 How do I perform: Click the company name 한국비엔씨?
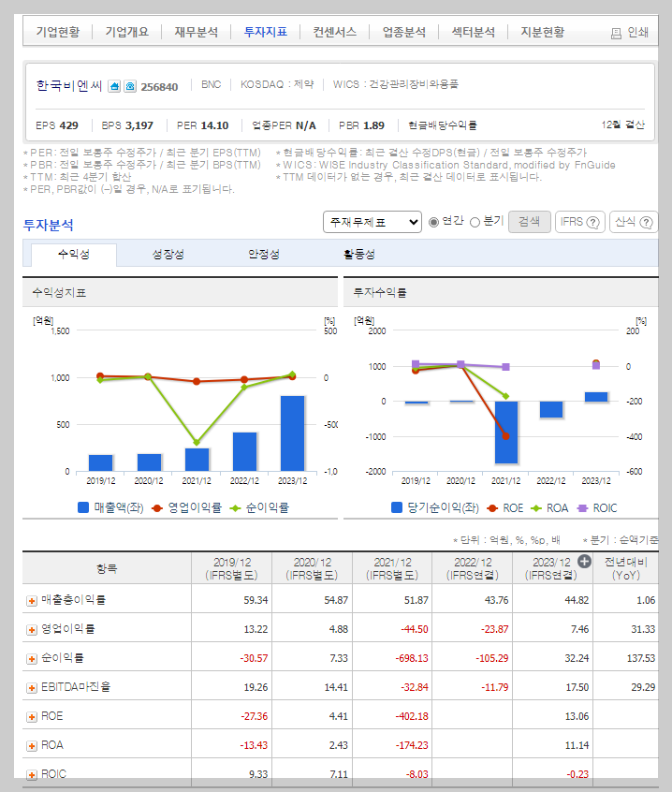[x=69, y=86]
